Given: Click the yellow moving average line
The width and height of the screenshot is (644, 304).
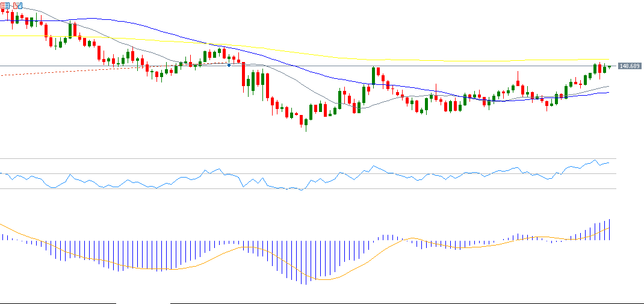Looking at the screenshot, I should (361, 59).
